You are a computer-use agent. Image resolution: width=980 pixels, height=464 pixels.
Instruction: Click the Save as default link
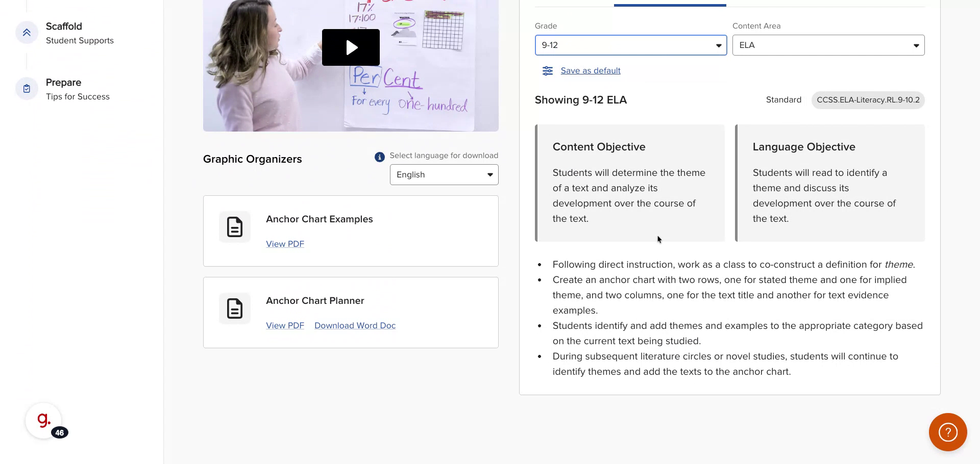click(590, 70)
